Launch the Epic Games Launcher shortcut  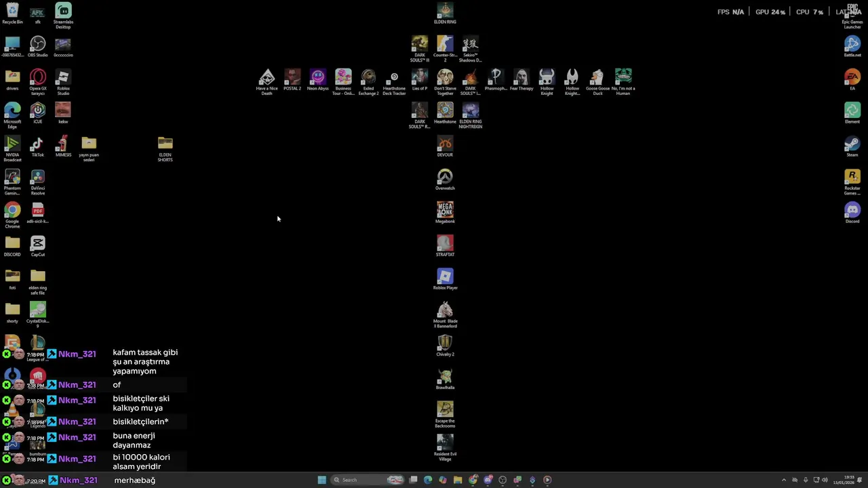852,16
